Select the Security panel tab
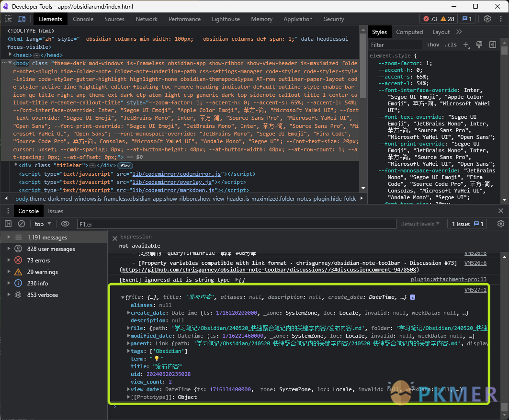The width and height of the screenshot is (509, 420). tap(333, 19)
